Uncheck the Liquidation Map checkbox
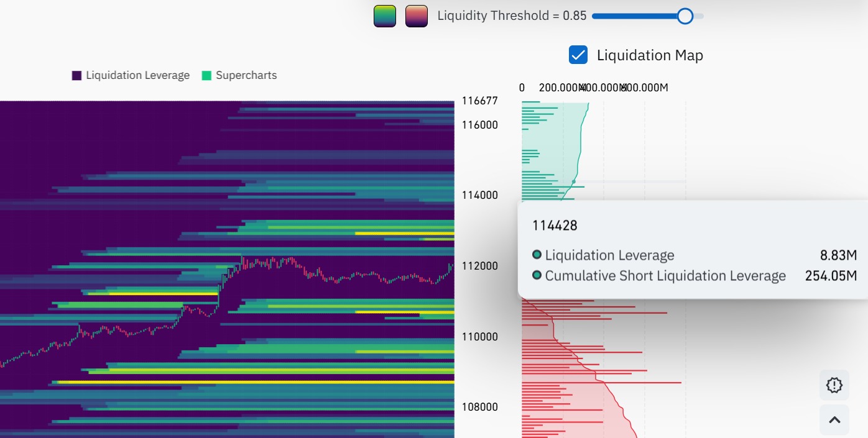Viewport: 868px width, 438px height. pyautogui.click(x=578, y=55)
